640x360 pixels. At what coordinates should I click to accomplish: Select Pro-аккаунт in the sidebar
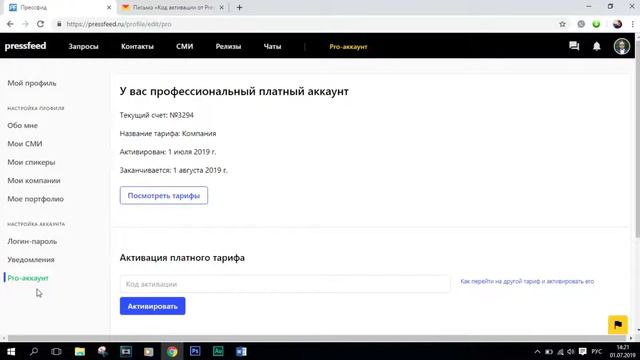(x=28, y=278)
